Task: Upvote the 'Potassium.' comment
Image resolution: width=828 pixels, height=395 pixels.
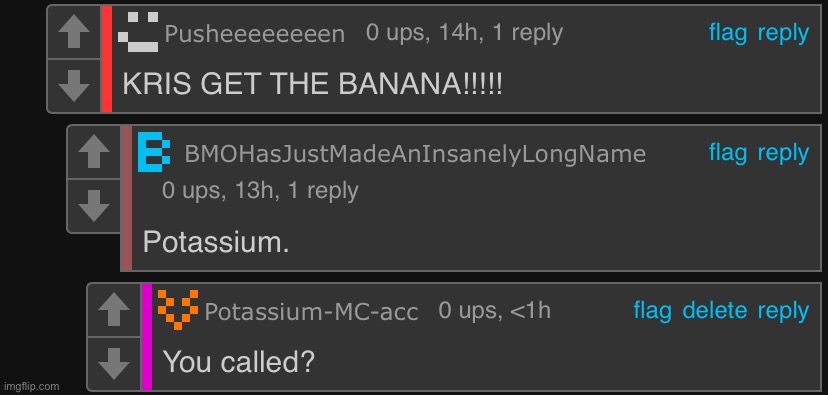Action: 93,153
